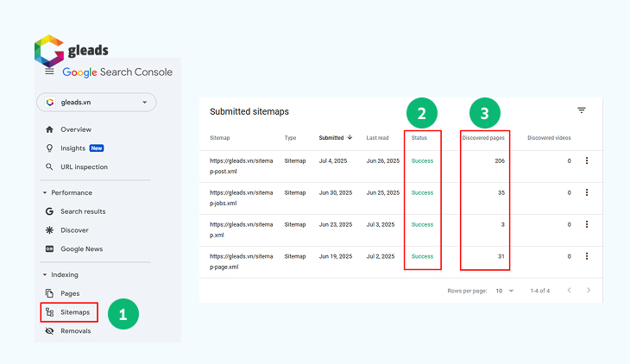The height and width of the screenshot is (364, 630).
Task: Sort by Type column header
Action: [x=290, y=138]
